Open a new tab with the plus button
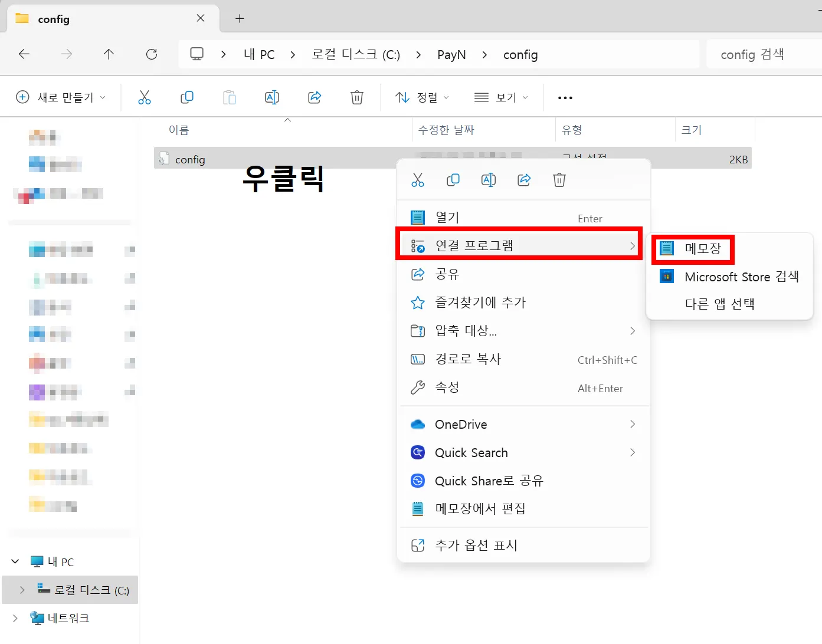 click(240, 19)
